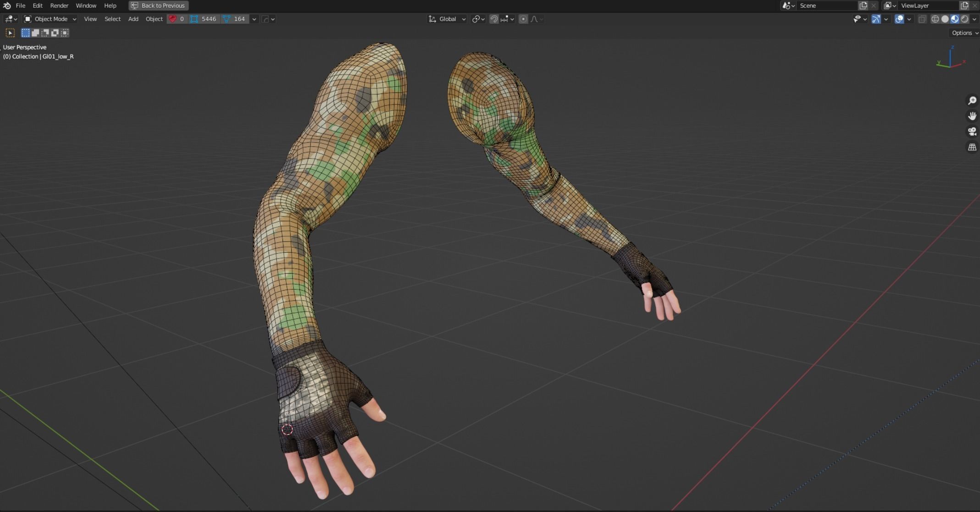The image size is (980, 512).
Task: Click the Zoom view magnifier icon
Action: pyautogui.click(x=972, y=100)
